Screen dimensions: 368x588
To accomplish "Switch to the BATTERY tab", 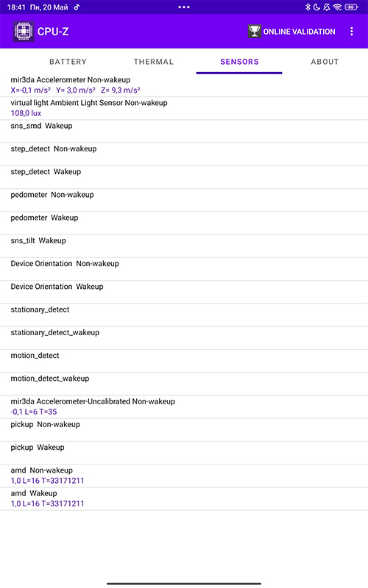I will tap(68, 62).
